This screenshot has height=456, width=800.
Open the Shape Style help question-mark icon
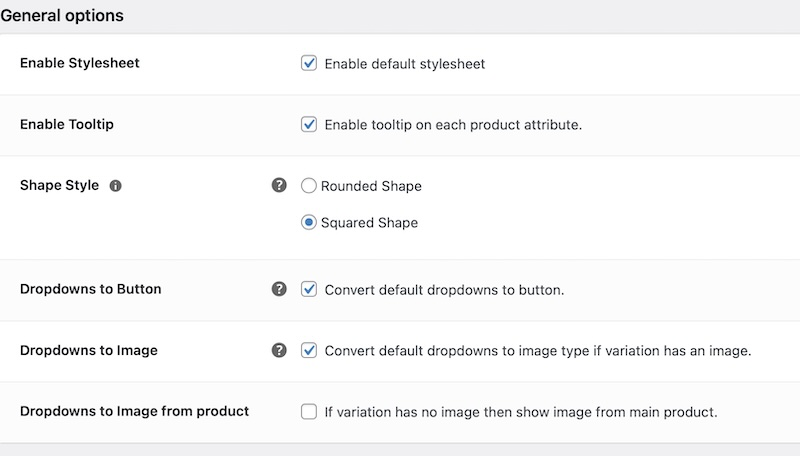point(279,185)
